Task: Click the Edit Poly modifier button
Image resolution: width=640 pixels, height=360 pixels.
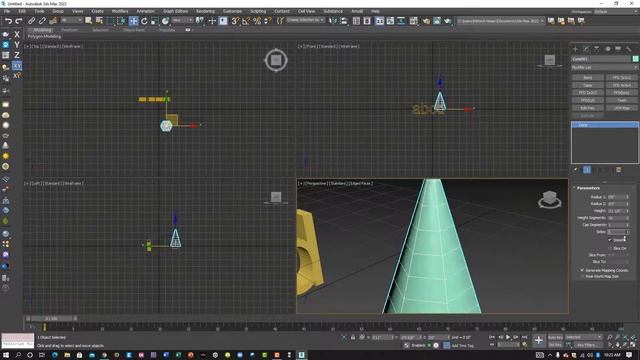Action: tap(588, 108)
